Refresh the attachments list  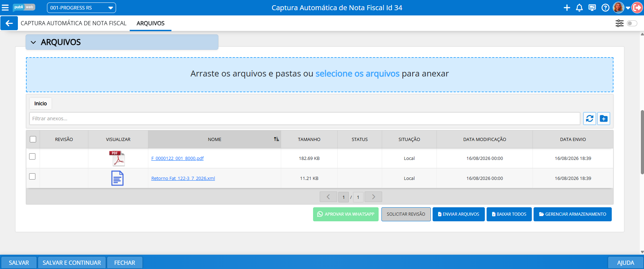[x=590, y=119]
